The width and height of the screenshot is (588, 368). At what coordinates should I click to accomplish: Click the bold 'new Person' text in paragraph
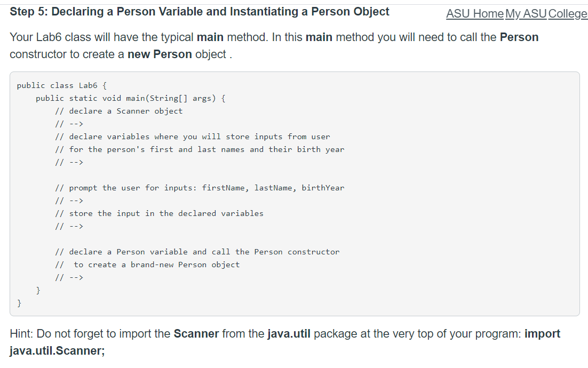coord(160,54)
